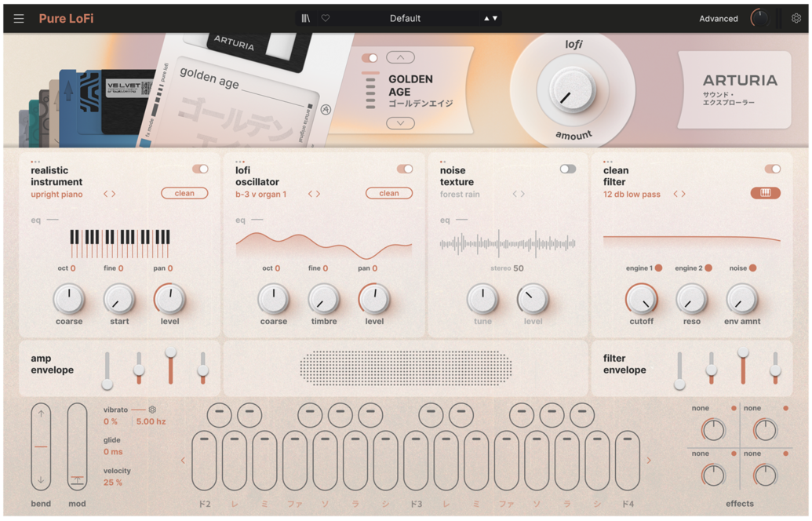This screenshot has width=812, height=521.
Task: Click the piano keys instrument display
Action: coord(119,244)
